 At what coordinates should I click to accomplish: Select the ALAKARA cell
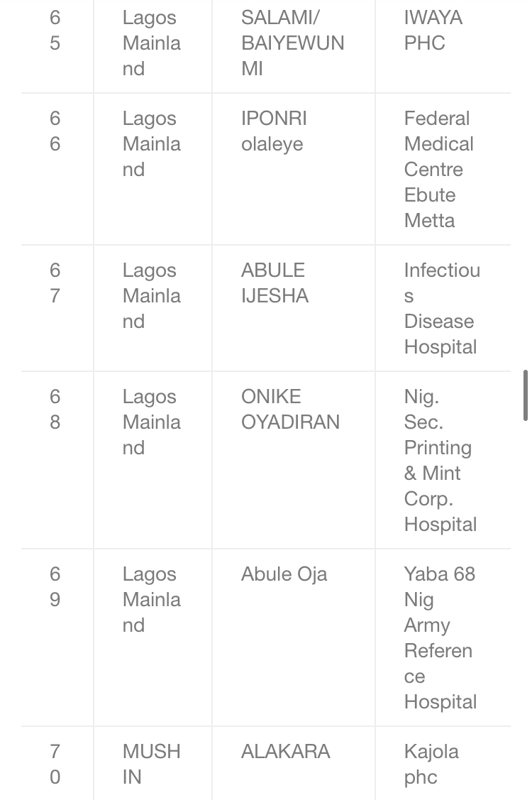tap(293, 763)
